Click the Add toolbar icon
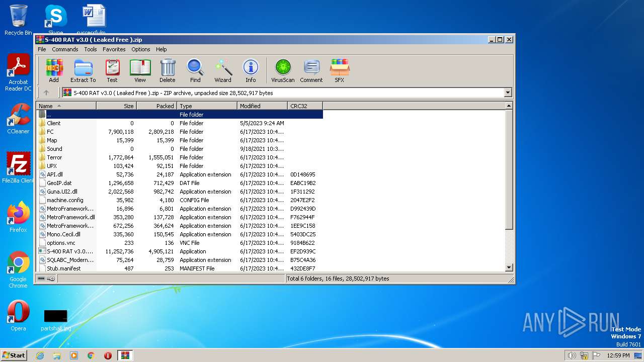644x362 pixels. coord(54,71)
